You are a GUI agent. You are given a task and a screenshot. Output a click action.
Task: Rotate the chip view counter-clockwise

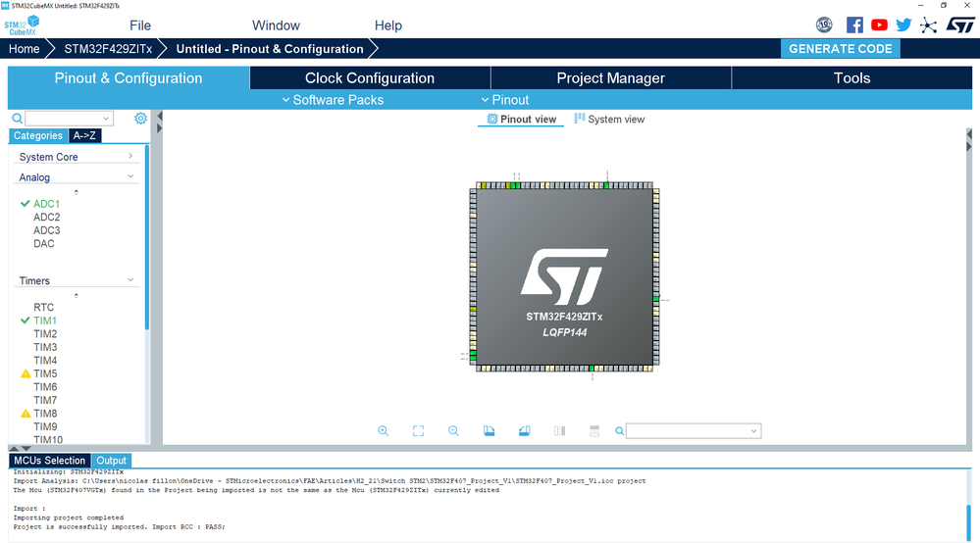point(525,430)
